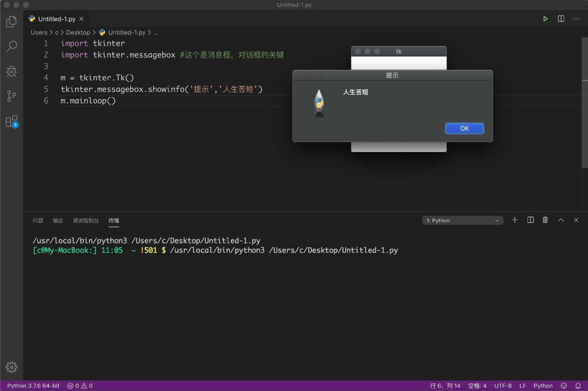
Task: Switch to the 问题 panel tab
Action: pyautogui.click(x=38, y=220)
